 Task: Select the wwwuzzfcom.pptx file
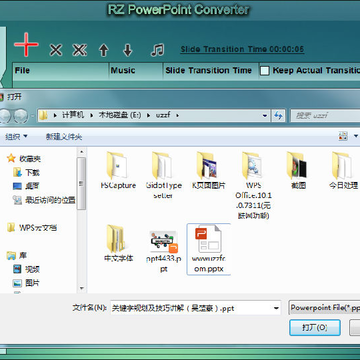click(x=209, y=249)
